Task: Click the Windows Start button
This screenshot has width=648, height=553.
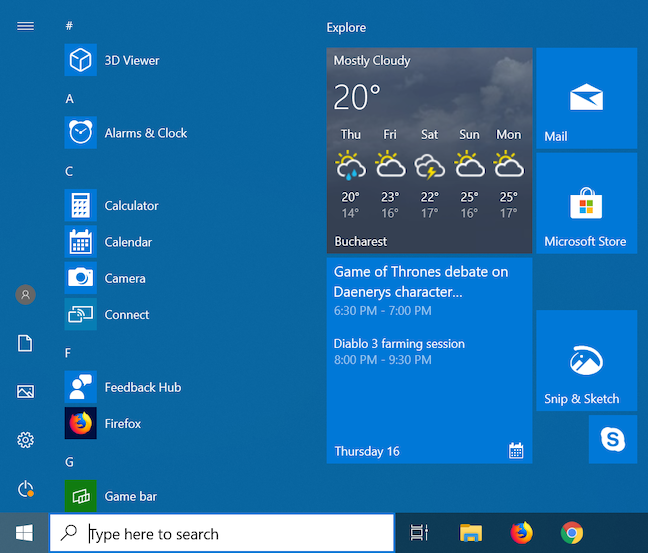Action: (x=24, y=533)
